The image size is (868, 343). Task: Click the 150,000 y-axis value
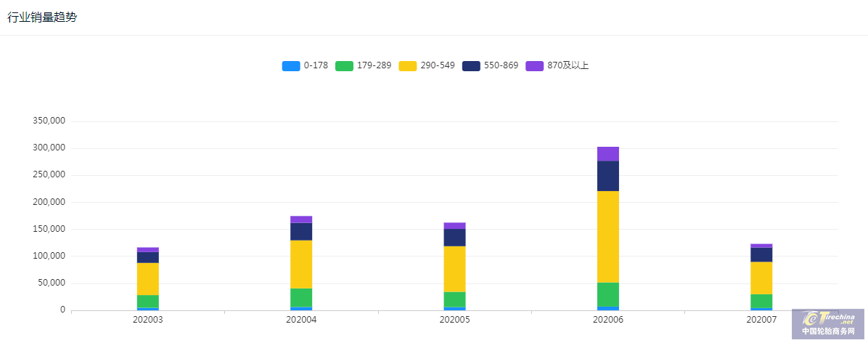click(x=50, y=229)
